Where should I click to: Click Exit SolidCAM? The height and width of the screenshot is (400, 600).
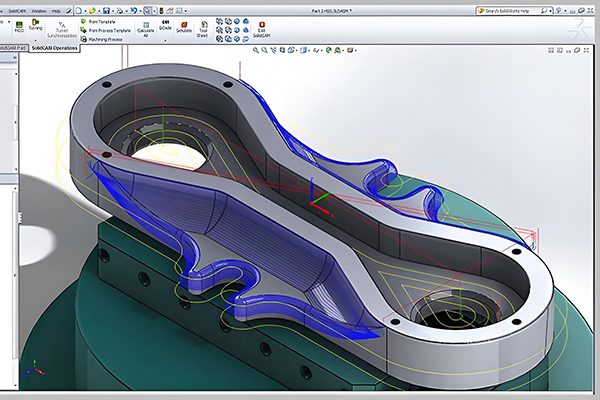click(262, 29)
